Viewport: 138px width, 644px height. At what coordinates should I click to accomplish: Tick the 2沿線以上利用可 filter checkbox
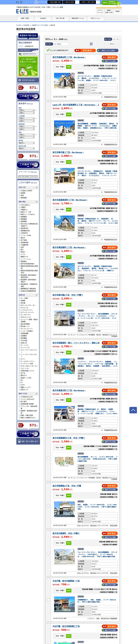pos(20,191)
